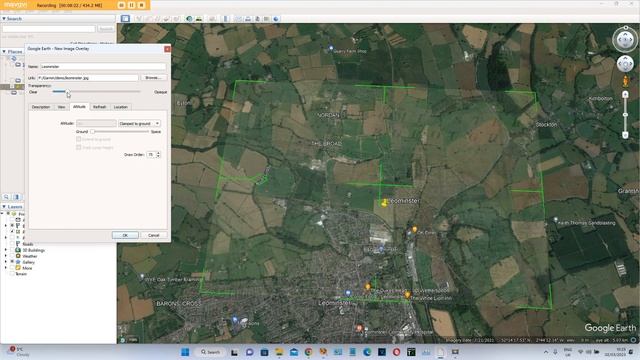The image size is (640, 360).
Task: Click Draw Order spinner arrows
Action: tap(158, 155)
